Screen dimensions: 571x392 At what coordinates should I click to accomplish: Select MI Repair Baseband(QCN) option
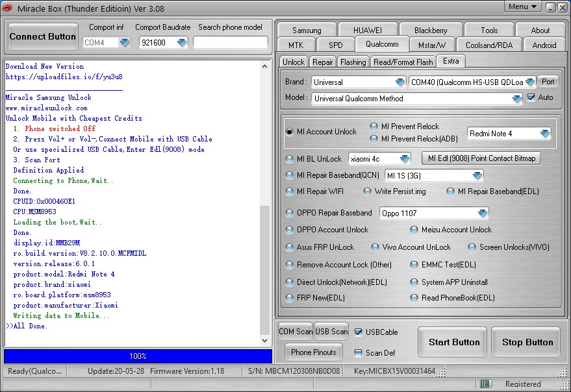point(290,175)
